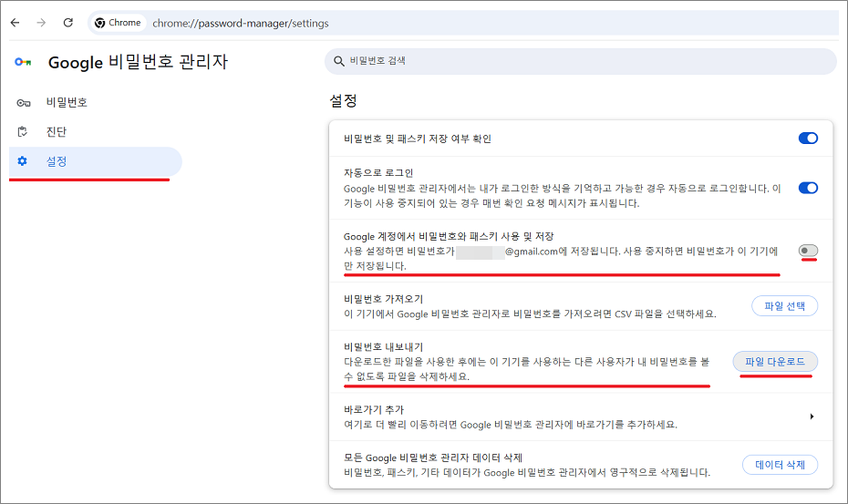Click the Chrome site info chip
The height and width of the screenshot is (504, 848).
(118, 23)
